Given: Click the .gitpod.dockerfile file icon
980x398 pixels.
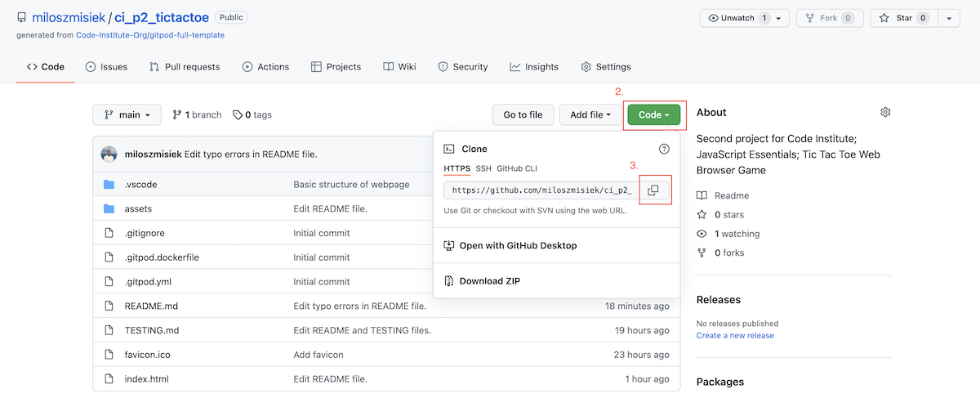Looking at the screenshot, I should coord(109,257).
